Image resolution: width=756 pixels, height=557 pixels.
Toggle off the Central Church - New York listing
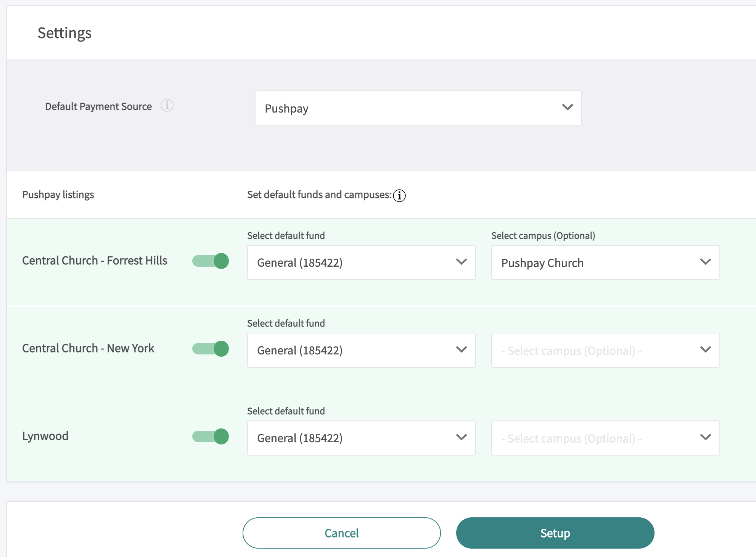pyautogui.click(x=210, y=348)
